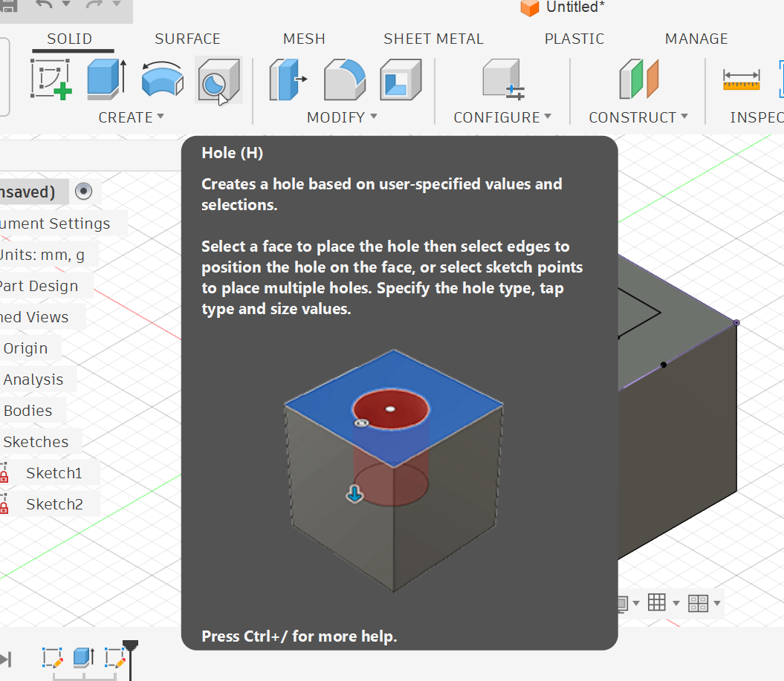Open the Undo history dropdown arrow
This screenshot has width=784, height=681.
[66, 4]
